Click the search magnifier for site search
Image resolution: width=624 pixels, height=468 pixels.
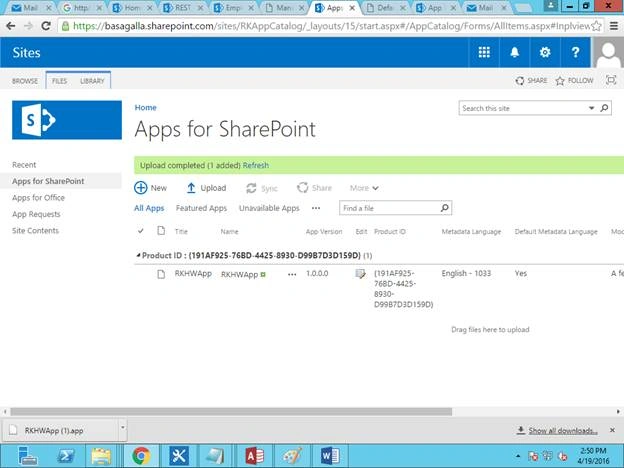[604, 108]
